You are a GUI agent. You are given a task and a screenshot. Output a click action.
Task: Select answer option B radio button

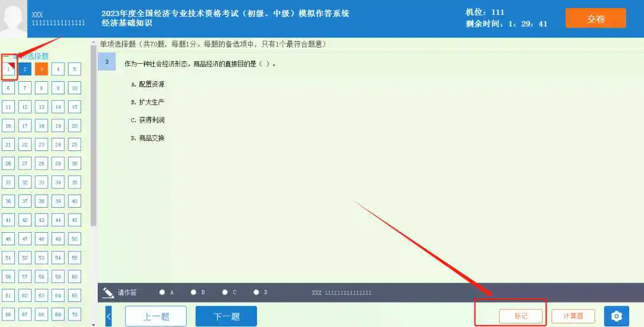[193, 292]
